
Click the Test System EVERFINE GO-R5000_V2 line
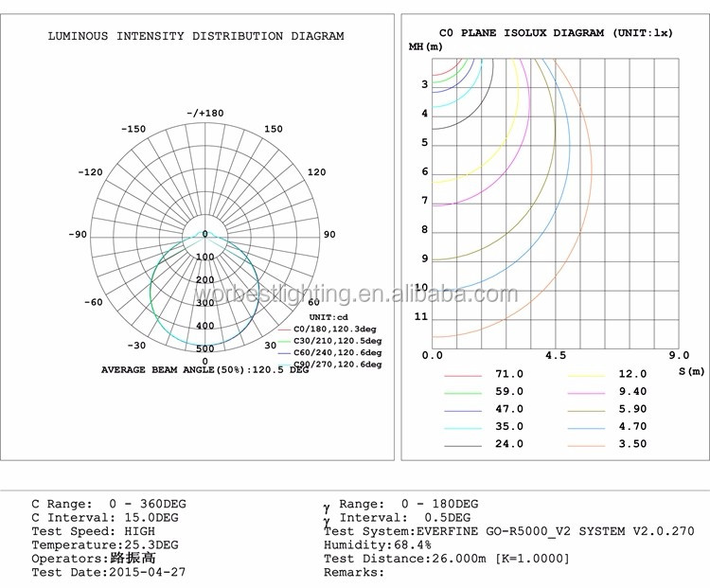(x=509, y=531)
